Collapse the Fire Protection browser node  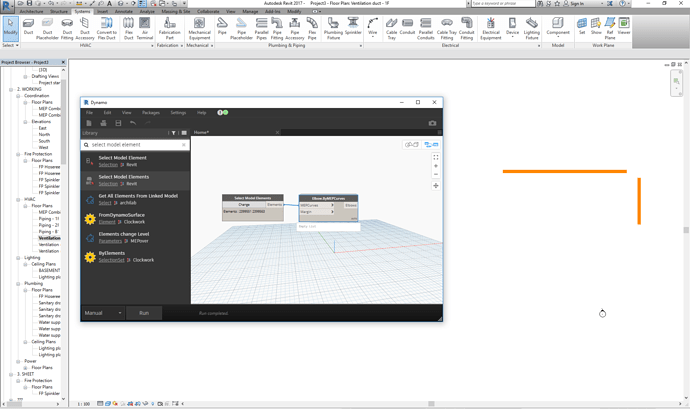tap(18, 154)
